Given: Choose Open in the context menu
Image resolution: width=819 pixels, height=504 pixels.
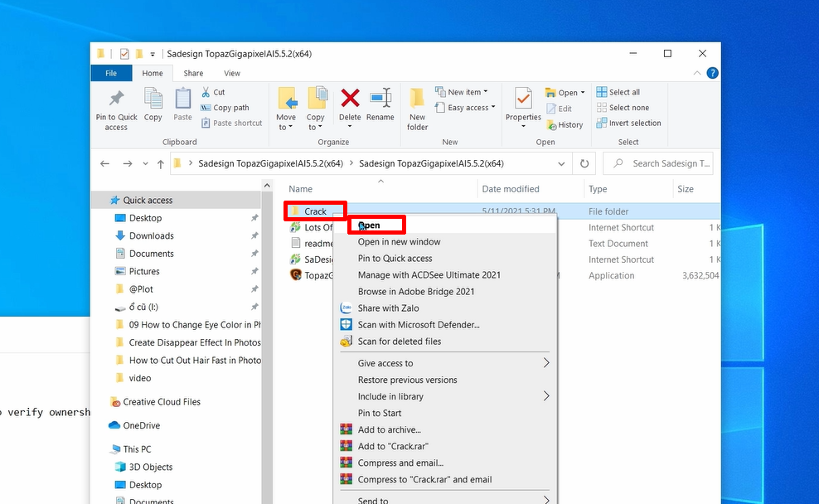Looking at the screenshot, I should 445,225.
